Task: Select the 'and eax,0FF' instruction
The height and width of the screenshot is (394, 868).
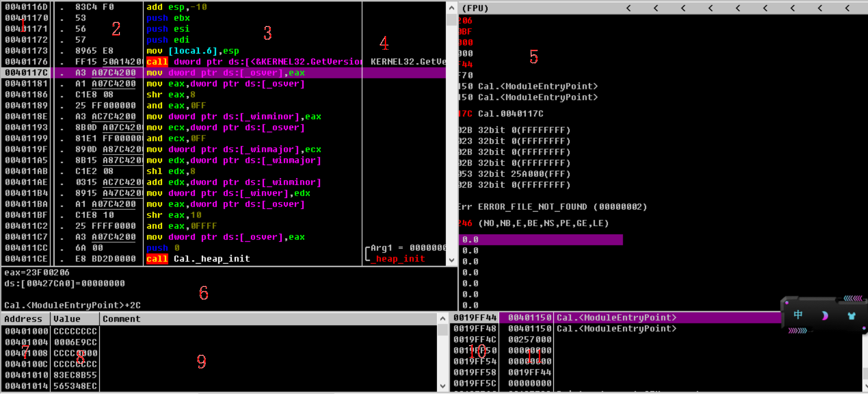Action: (176, 106)
